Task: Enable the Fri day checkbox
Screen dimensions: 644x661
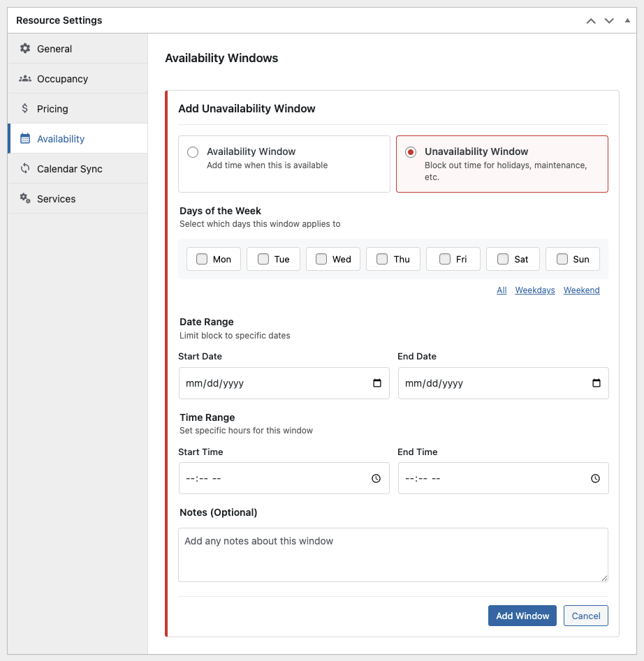Action: [x=445, y=259]
